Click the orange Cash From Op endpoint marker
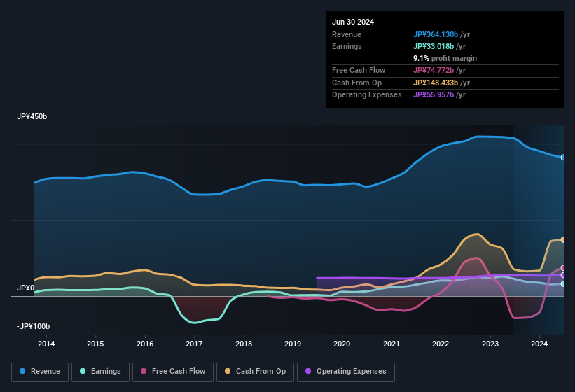This screenshot has height=392, width=575. [563, 239]
